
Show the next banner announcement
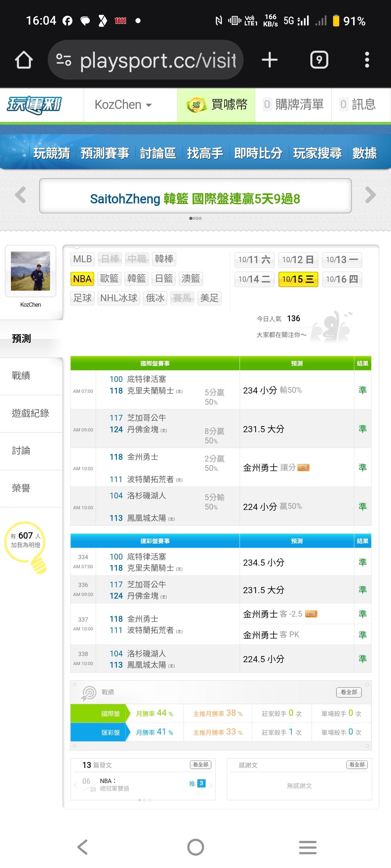click(x=370, y=195)
